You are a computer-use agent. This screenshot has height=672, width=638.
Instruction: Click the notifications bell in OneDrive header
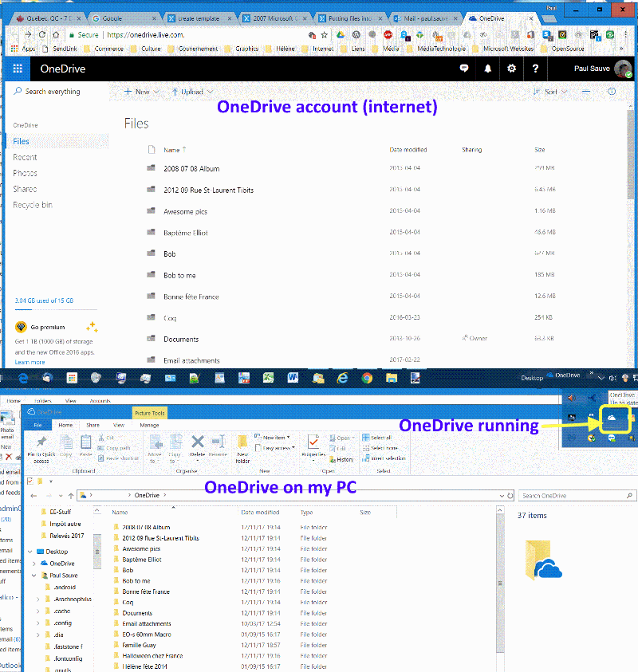487,69
